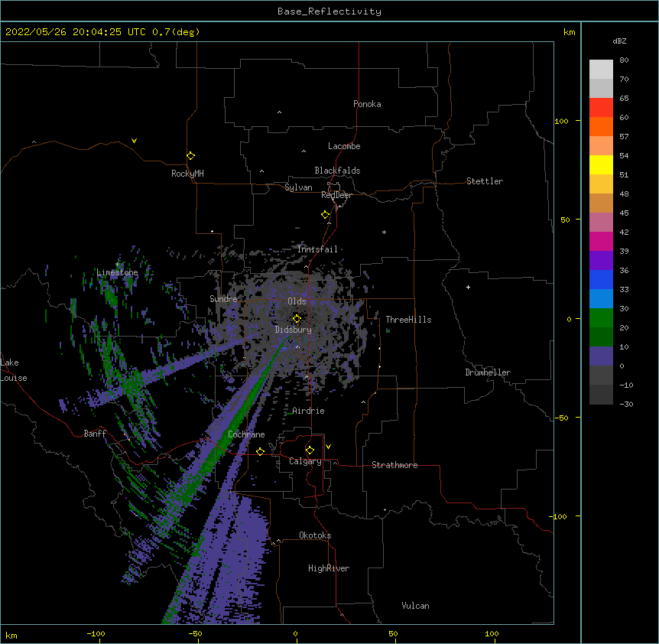
Task: Click the km label in the bottom-left corner
Action: coord(11,635)
